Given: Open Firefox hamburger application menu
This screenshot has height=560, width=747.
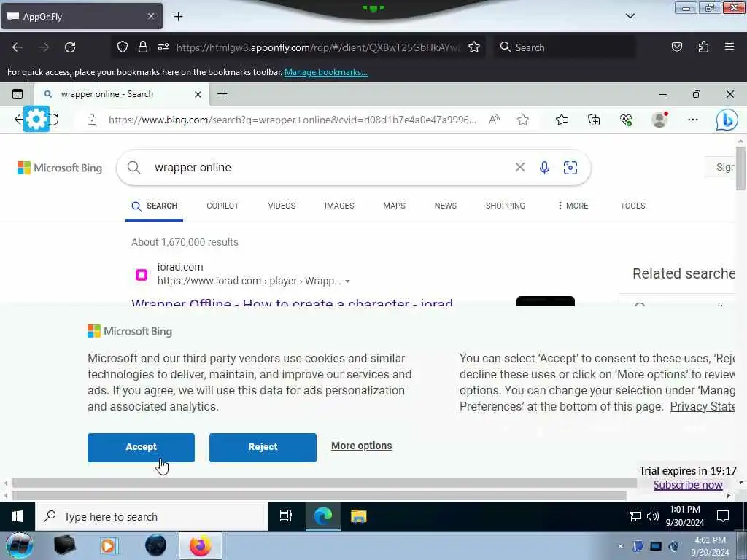Looking at the screenshot, I should 729,47.
